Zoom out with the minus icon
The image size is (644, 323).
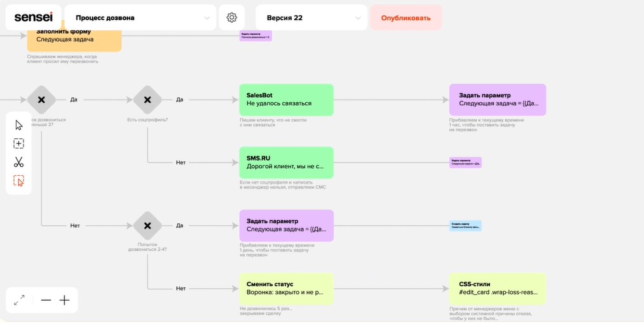pyautogui.click(x=46, y=300)
